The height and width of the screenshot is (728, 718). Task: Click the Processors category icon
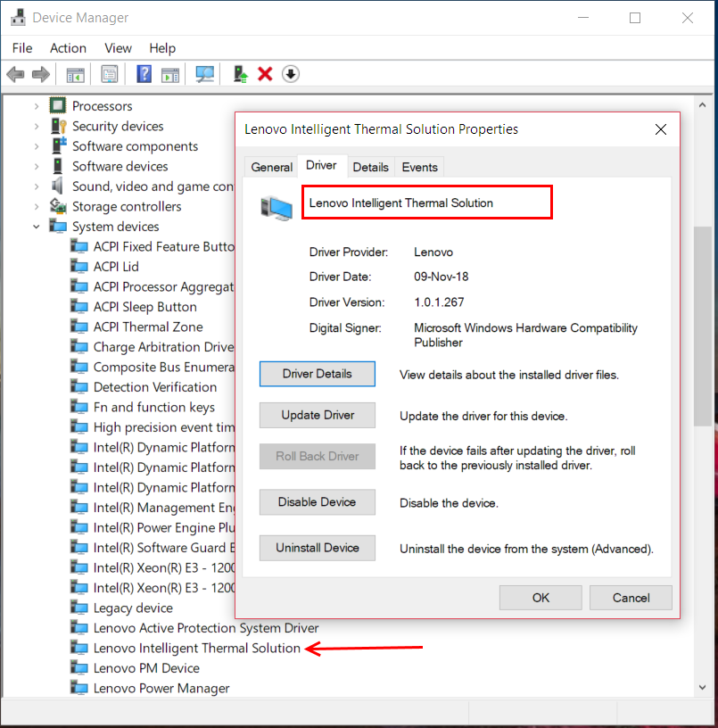tap(58, 106)
